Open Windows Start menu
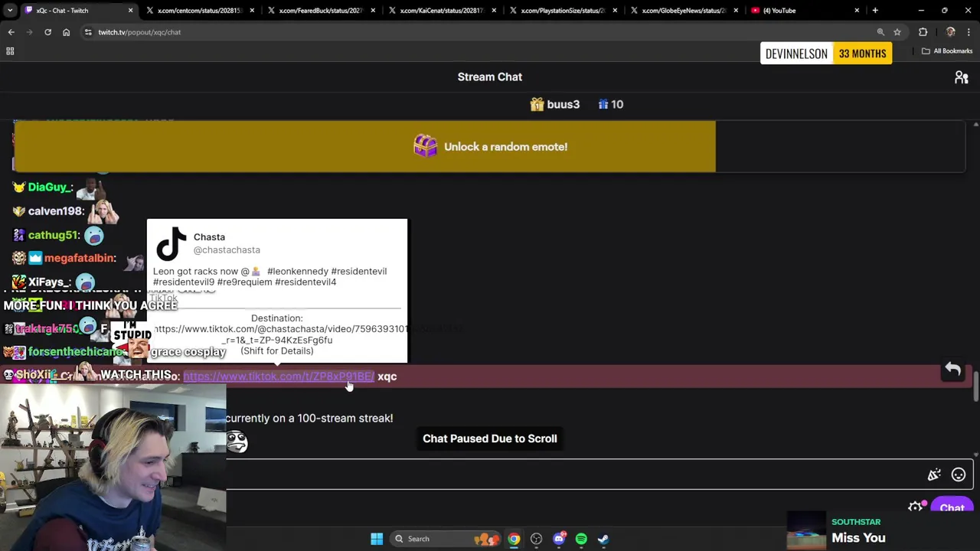Viewport: 980px width, 551px height. (377, 539)
